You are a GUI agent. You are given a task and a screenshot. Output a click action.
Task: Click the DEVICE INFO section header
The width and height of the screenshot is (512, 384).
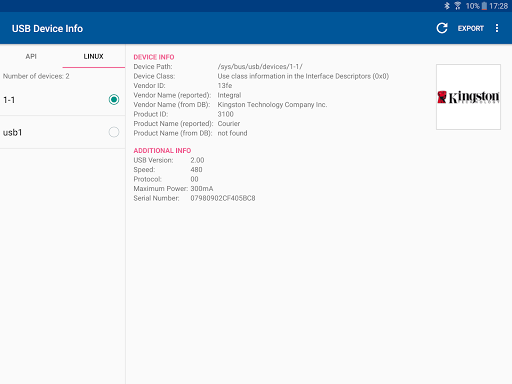point(154,57)
